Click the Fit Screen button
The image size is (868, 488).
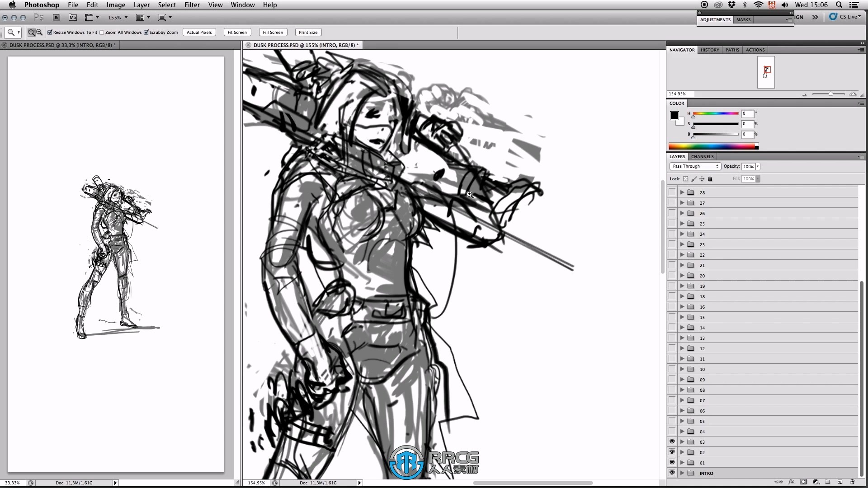pyautogui.click(x=237, y=32)
